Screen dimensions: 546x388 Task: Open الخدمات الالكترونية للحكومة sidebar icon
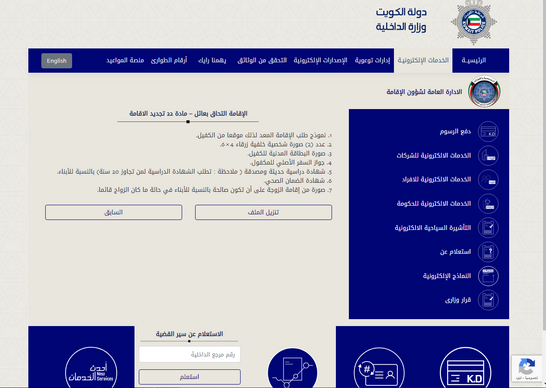[x=488, y=203]
